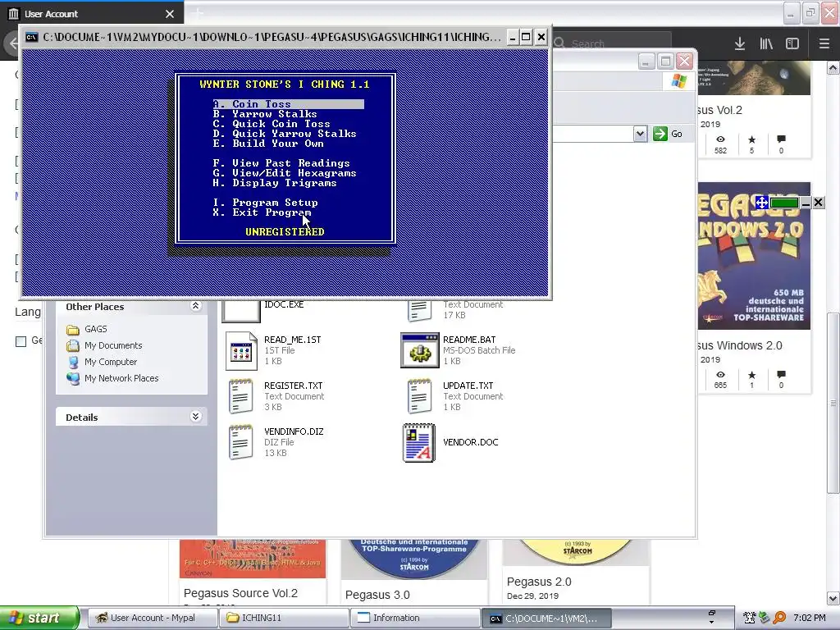This screenshot has height=630, width=840.
Task: Click the system clock at 7:02 PM
Action: pos(810,618)
